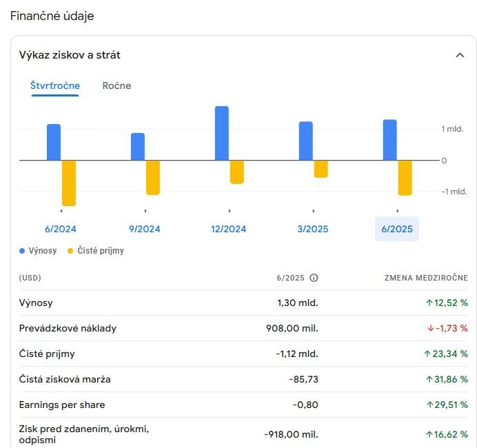Select the 9/2024 quarter label
The width and height of the screenshot is (477, 448).
click(x=145, y=229)
